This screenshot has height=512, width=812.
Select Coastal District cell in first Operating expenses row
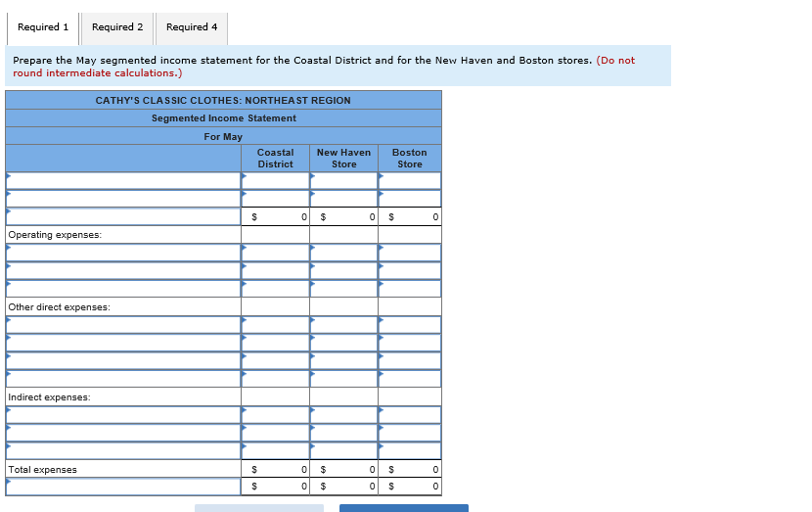pos(276,253)
